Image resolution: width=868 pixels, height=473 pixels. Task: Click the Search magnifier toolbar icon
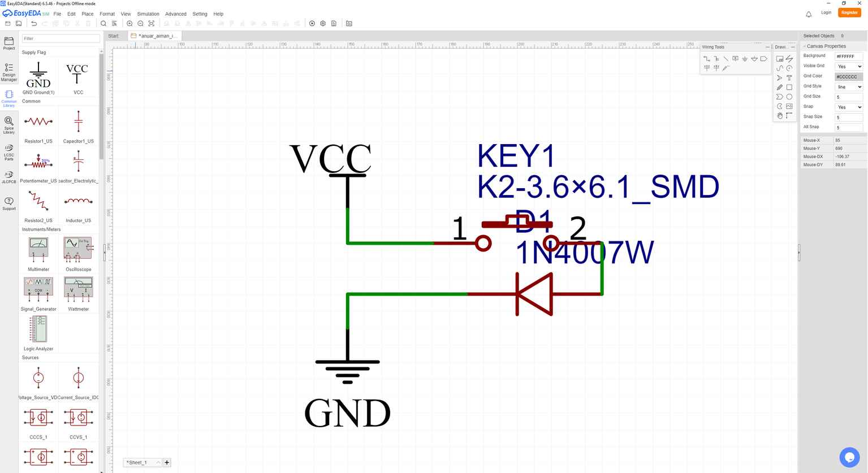click(103, 23)
